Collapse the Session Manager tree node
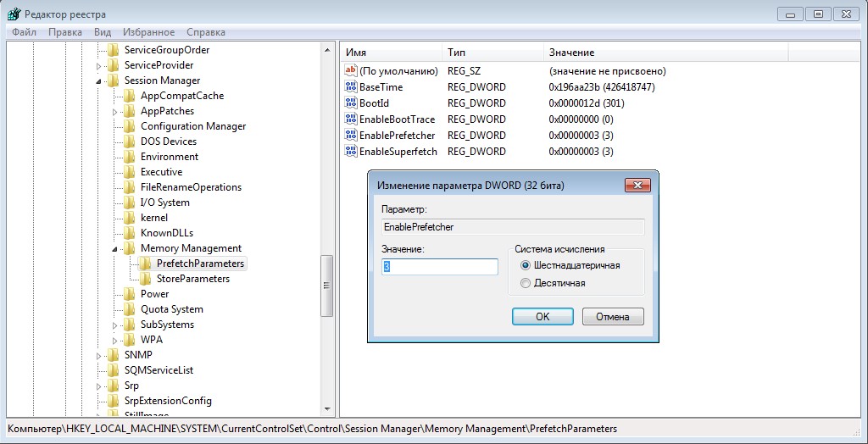 click(x=98, y=81)
